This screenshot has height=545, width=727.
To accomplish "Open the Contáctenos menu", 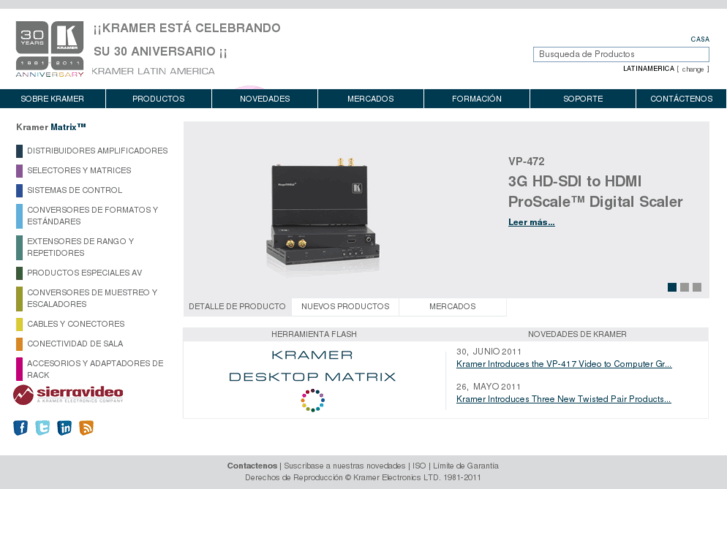I will pos(681,99).
